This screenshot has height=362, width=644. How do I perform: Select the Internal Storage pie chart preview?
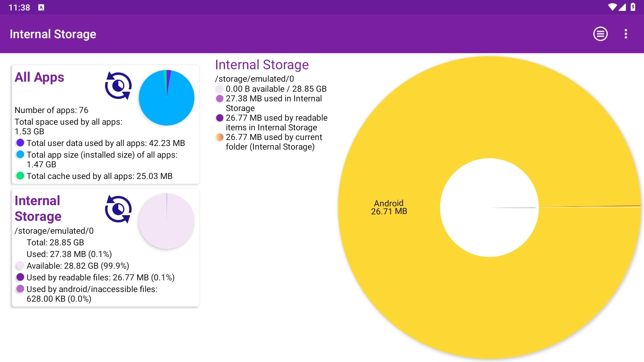point(166,220)
